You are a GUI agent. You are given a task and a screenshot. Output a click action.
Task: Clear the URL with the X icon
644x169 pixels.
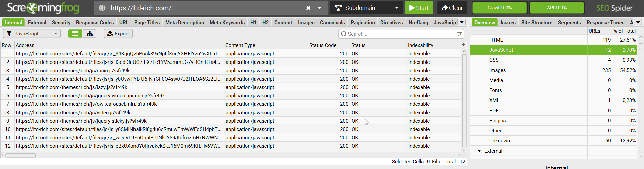[308, 8]
